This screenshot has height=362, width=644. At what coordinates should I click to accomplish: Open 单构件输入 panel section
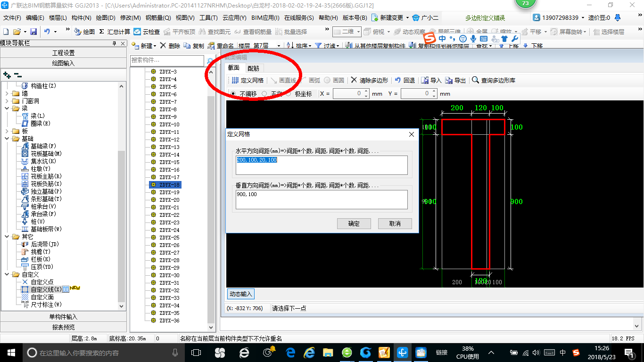pyautogui.click(x=63, y=317)
